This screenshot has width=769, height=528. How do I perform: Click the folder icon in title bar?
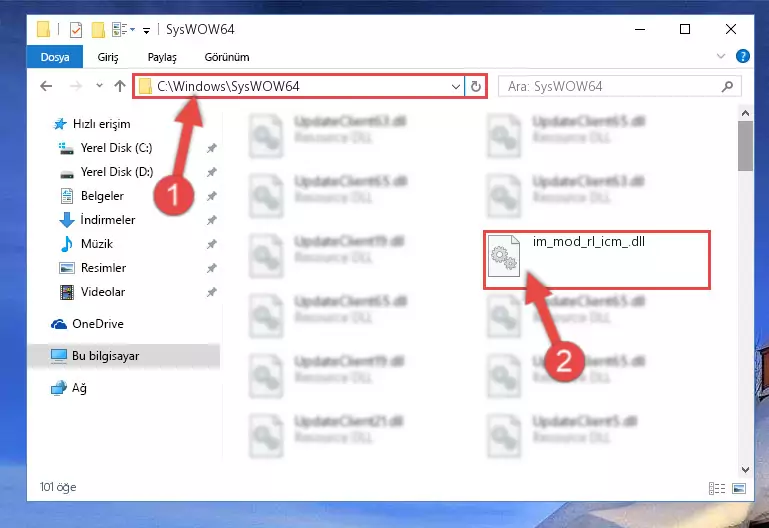44,29
